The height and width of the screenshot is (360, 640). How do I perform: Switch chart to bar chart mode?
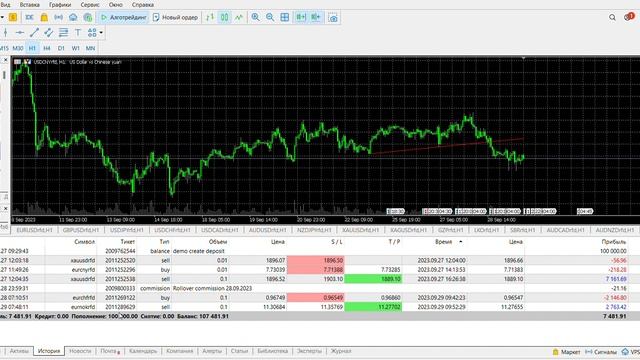click(x=210, y=17)
